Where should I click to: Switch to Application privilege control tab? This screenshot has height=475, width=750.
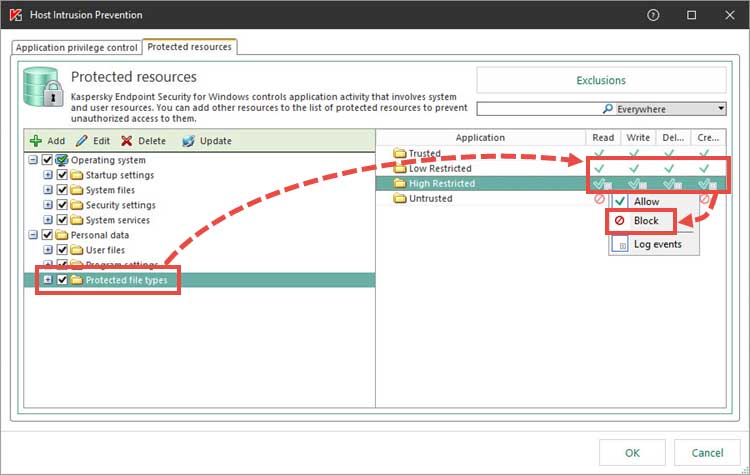click(x=77, y=47)
